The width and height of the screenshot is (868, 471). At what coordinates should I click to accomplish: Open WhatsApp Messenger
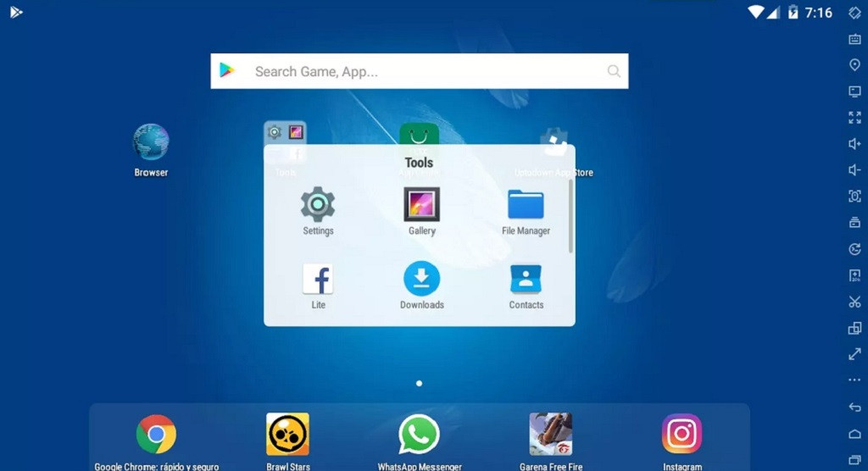coord(419,435)
